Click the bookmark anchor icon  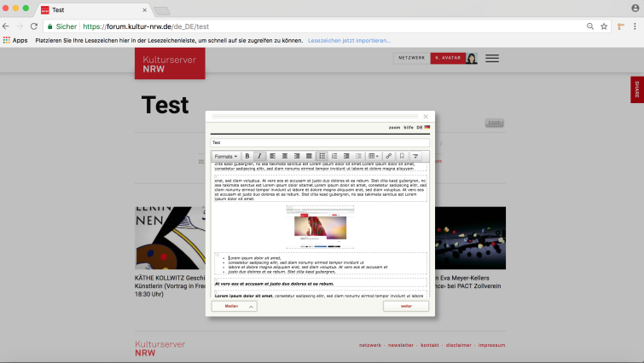pyautogui.click(x=402, y=156)
